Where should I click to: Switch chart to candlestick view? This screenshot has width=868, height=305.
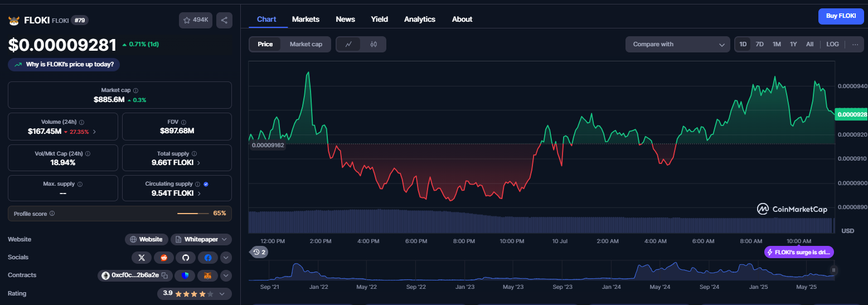(x=374, y=44)
